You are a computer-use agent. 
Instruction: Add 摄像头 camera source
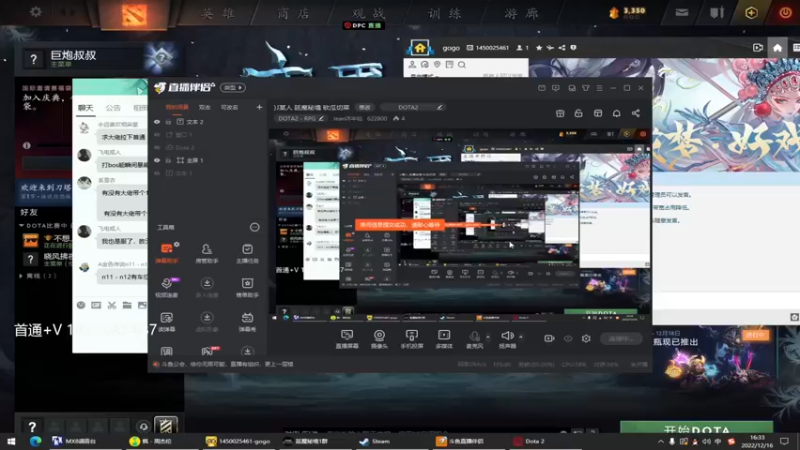(x=379, y=339)
